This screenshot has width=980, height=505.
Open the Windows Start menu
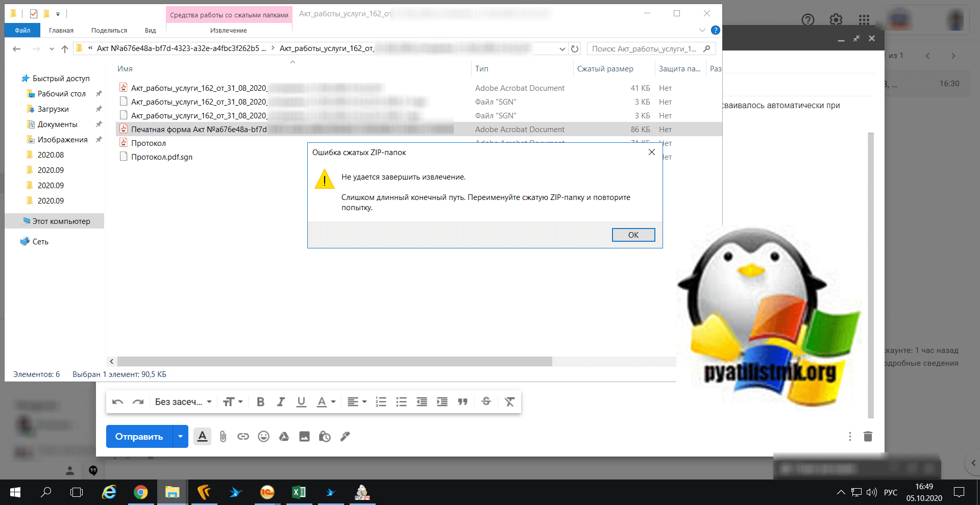coord(15,492)
